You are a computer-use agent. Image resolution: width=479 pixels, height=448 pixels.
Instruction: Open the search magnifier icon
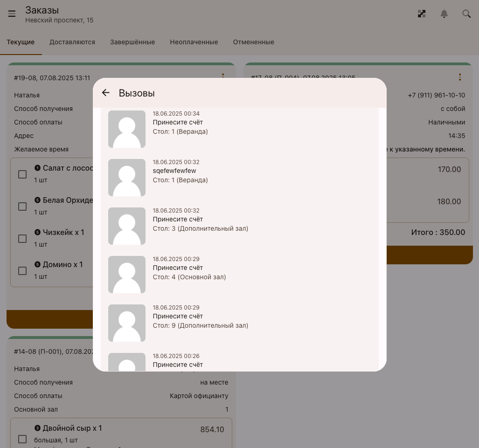click(466, 14)
